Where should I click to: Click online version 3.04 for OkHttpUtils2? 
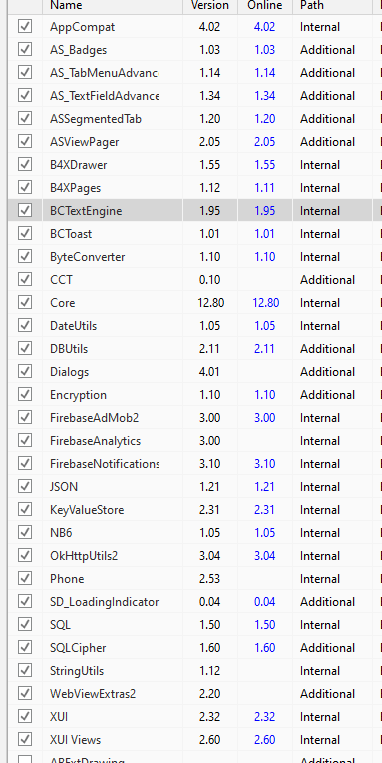coord(264,556)
